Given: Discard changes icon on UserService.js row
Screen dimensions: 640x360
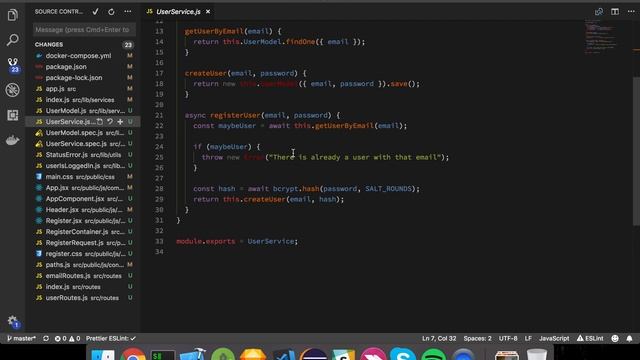Looking at the screenshot, I should (110, 122).
